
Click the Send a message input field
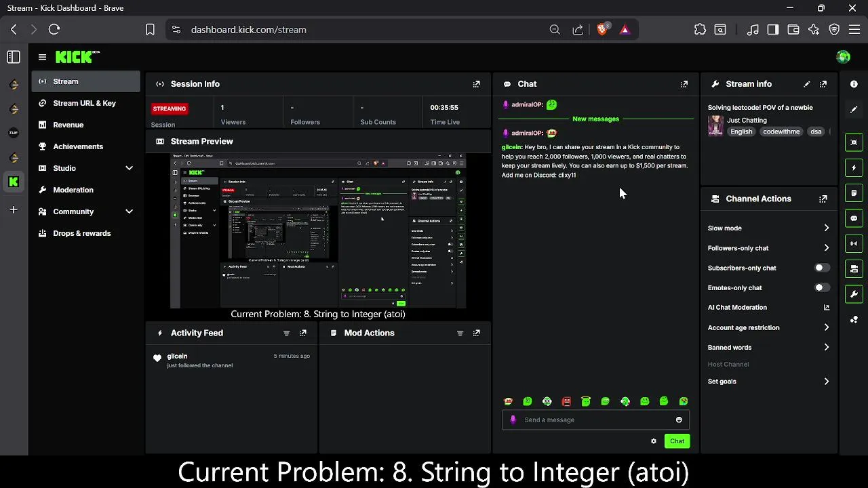595,420
